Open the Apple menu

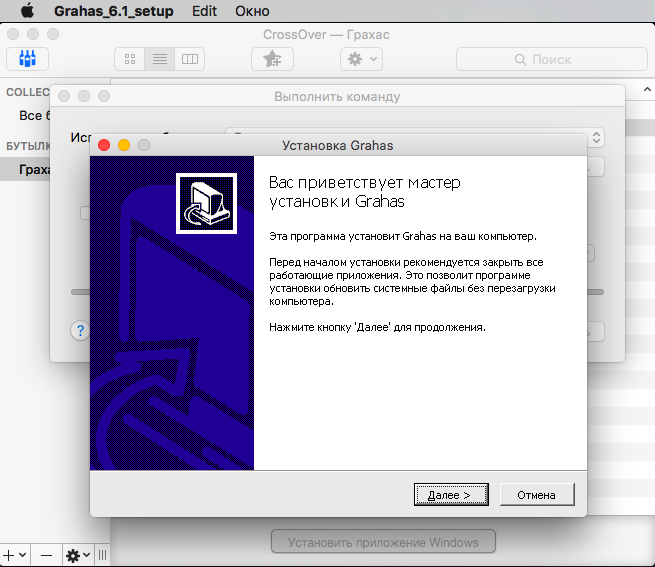pos(28,10)
